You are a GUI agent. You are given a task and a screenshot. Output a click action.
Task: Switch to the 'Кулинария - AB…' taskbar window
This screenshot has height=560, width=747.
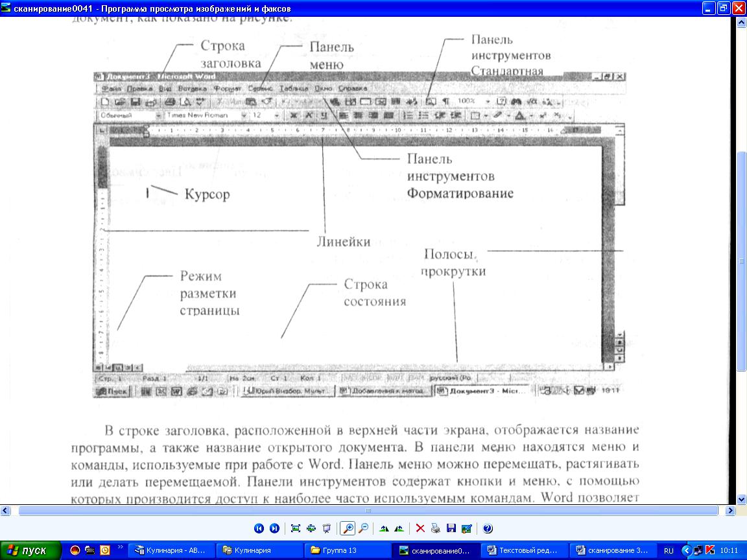click(x=171, y=550)
